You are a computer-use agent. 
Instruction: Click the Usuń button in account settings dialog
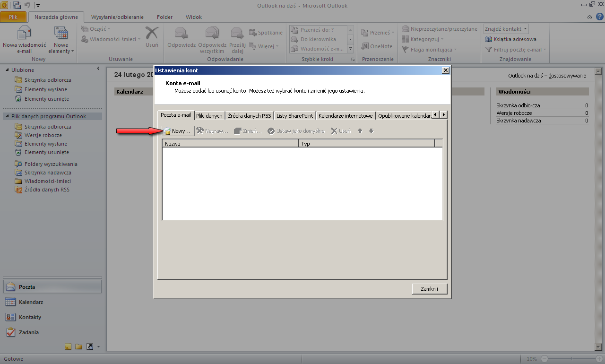click(340, 131)
